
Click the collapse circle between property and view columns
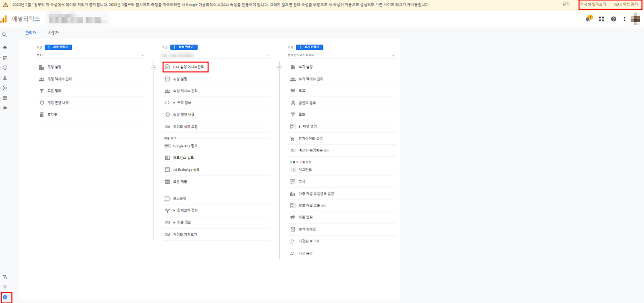280,67
